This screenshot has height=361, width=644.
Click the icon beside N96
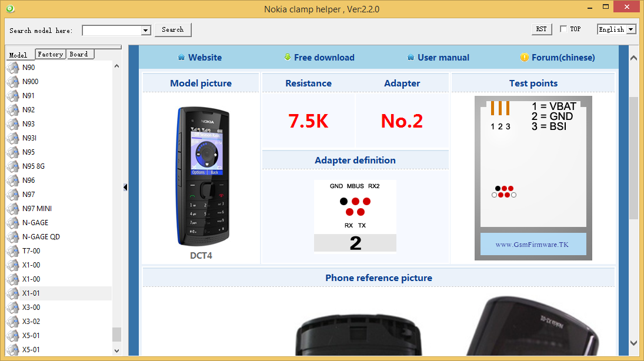[13, 180]
